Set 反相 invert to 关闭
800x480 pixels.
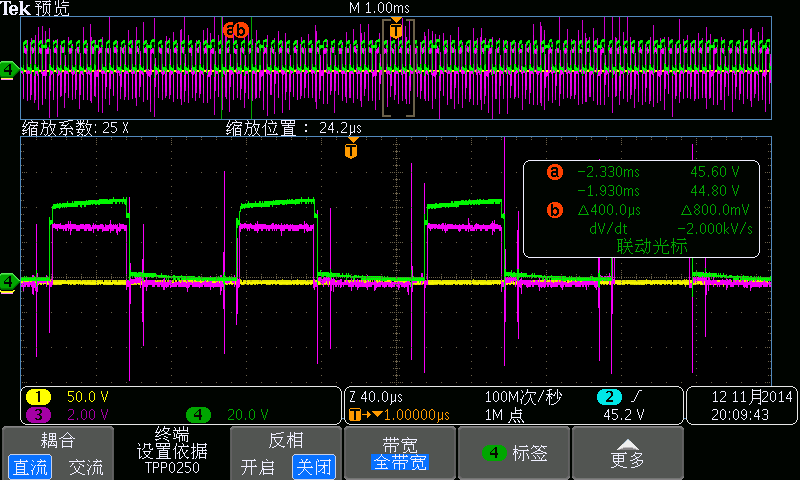(x=314, y=467)
